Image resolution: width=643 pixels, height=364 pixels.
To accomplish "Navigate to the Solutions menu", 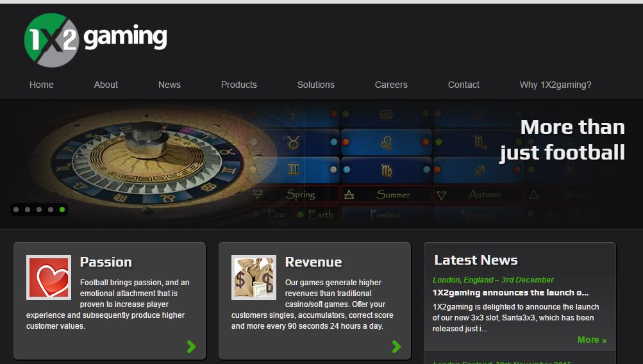I will [x=315, y=85].
